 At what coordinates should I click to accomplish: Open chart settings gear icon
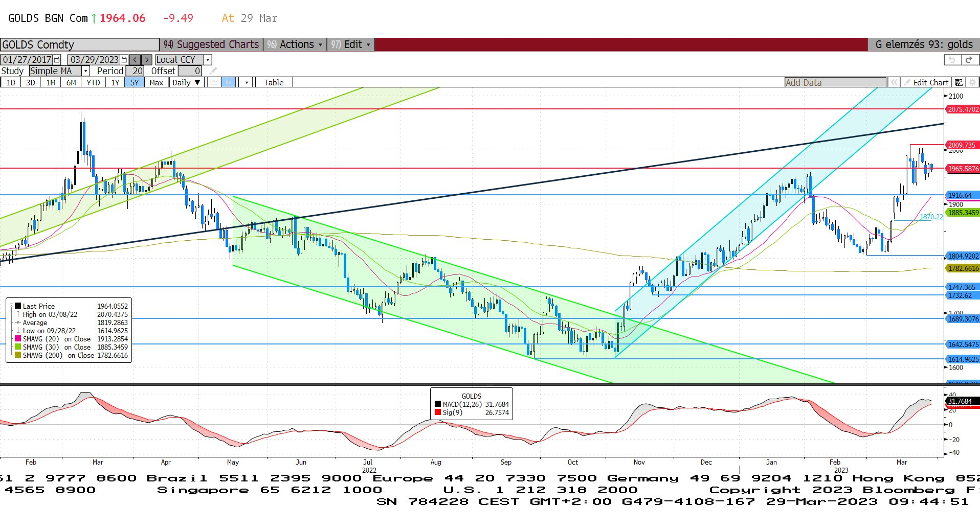pyautogui.click(x=972, y=82)
